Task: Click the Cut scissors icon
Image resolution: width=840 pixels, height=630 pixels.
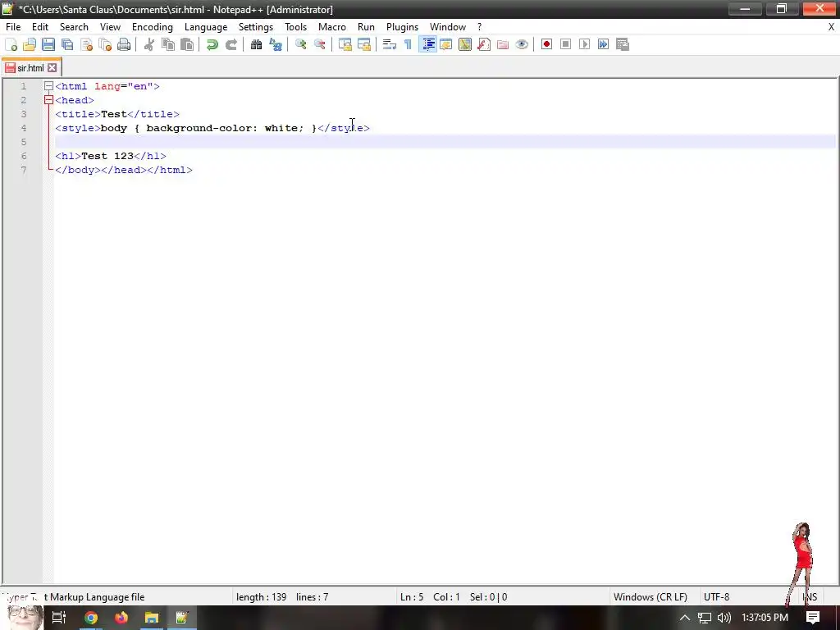Action: [149, 44]
